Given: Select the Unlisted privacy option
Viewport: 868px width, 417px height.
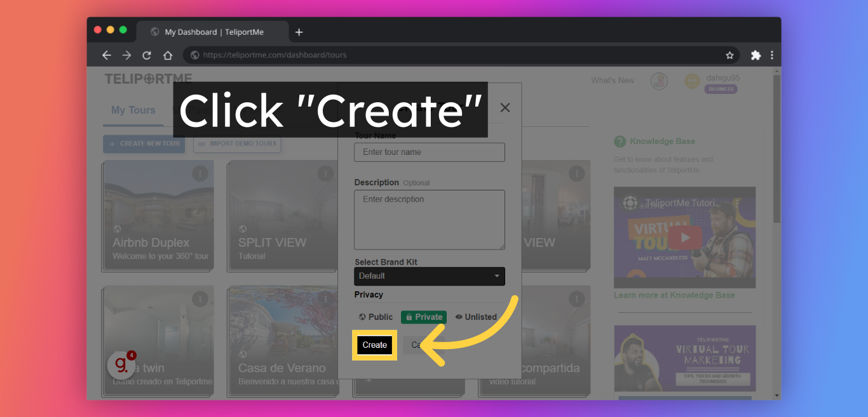Looking at the screenshot, I should pos(476,317).
